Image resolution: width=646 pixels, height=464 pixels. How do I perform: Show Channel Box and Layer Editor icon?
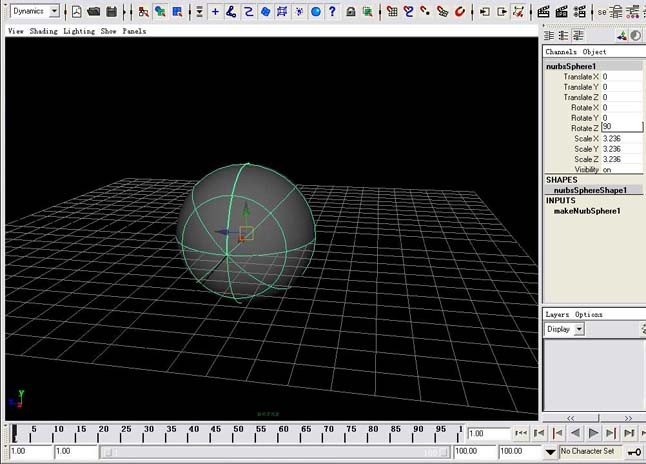(x=578, y=36)
